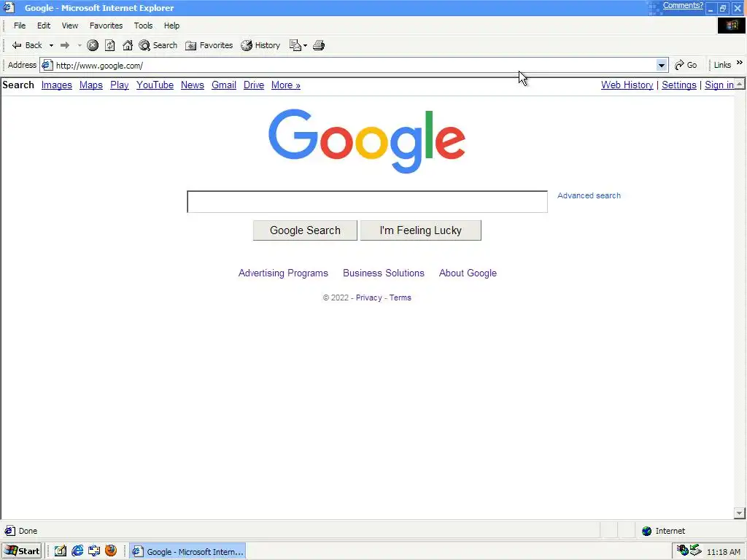Print the page with Print icon
The width and height of the screenshot is (747, 560).
[320, 45]
